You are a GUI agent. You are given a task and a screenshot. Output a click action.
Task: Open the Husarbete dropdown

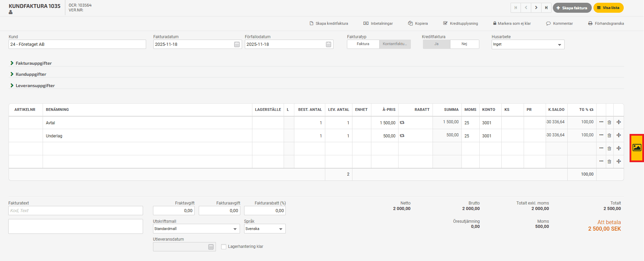tap(528, 44)
